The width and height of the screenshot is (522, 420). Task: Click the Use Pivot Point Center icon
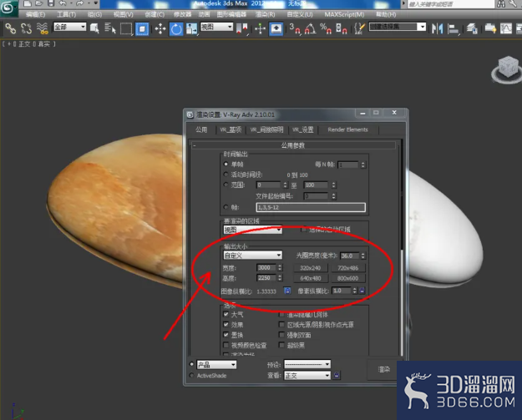[242, 28]
